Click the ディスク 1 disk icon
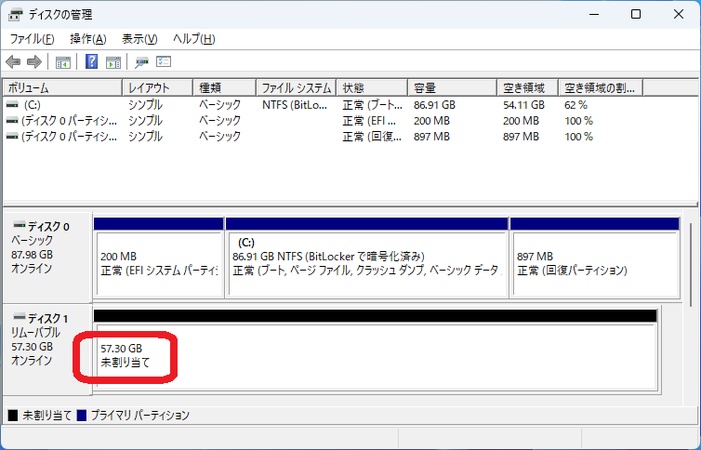This screenshot has height=450, width=701. (x=19, y=317)
